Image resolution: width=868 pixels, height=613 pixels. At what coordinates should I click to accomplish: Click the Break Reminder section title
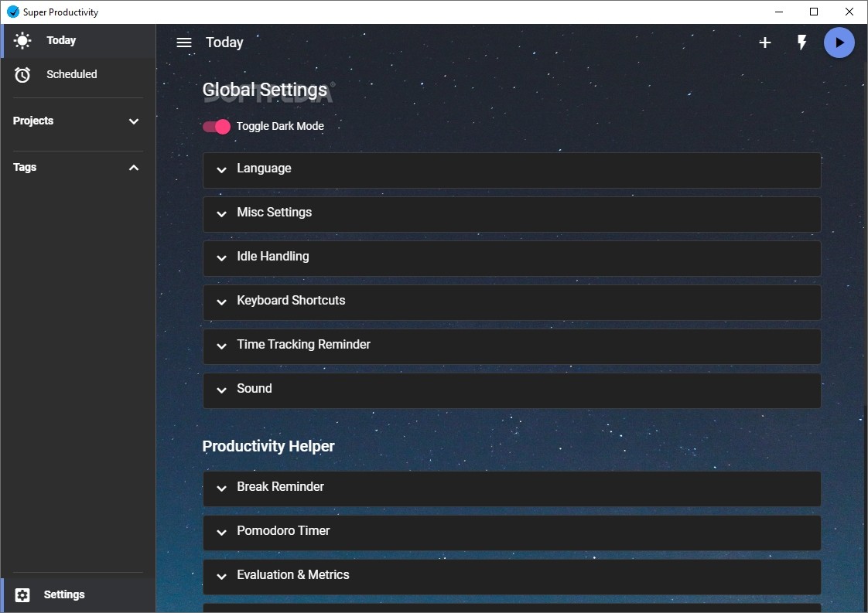click(281, 487)
